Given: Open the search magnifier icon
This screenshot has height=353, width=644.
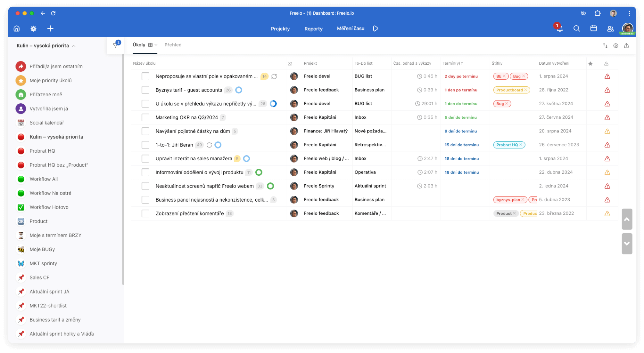Looking at the screenshot, I should pyautogui.click(x=576, y=28).
